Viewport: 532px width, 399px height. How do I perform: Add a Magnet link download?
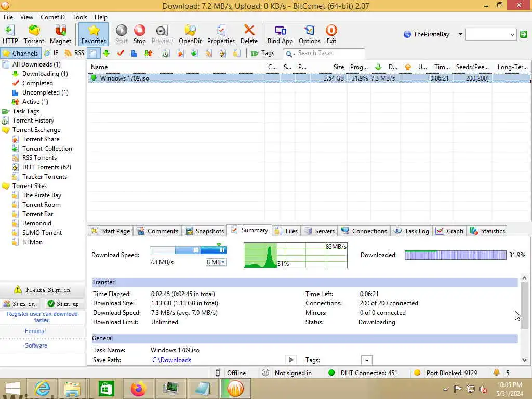point(60,34)
